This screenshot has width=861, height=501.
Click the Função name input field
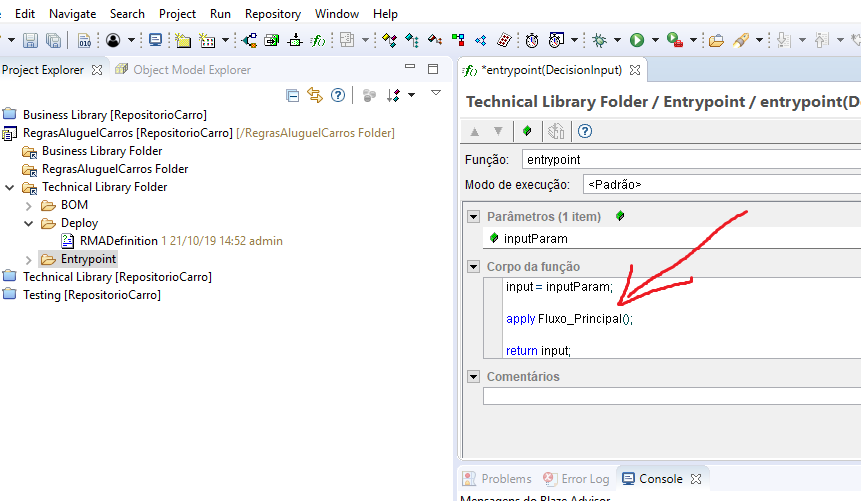click(691, 160)
